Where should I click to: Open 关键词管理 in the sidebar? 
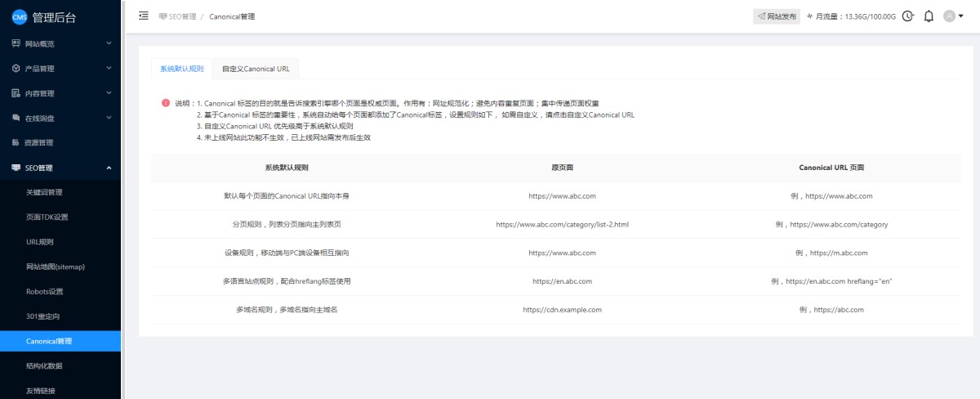[60, 192]
